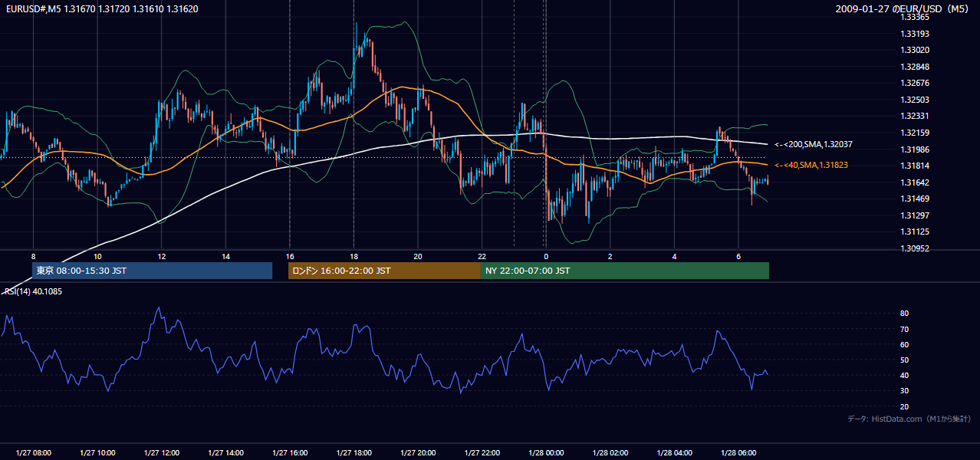The width and height of the screenshot is (980, 460).
Task: Click hour label 6 under price chart
Action: click(x=738, y=256)
